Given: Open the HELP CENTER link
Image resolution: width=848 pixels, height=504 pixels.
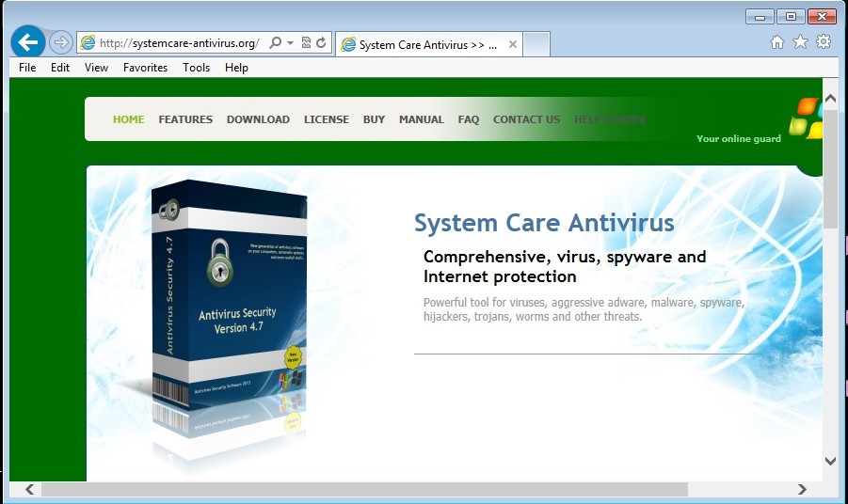Looking at the screenshot, I should pos(610,119).
